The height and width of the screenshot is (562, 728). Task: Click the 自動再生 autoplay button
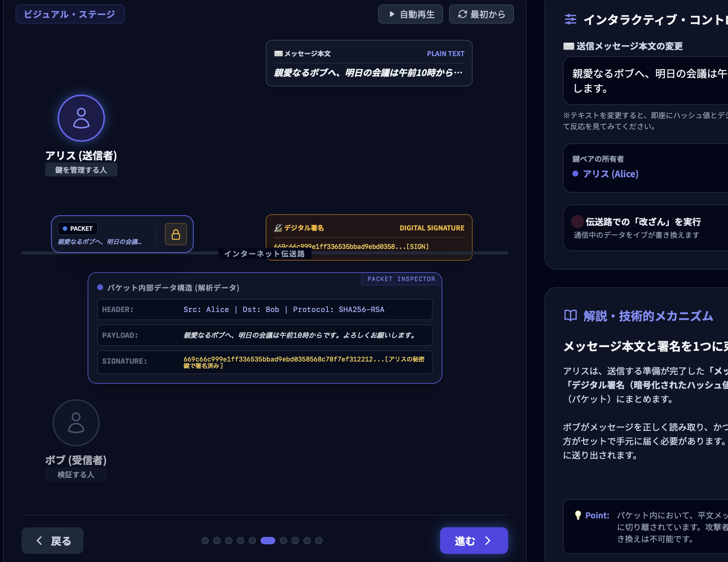[x=410, y=14]
